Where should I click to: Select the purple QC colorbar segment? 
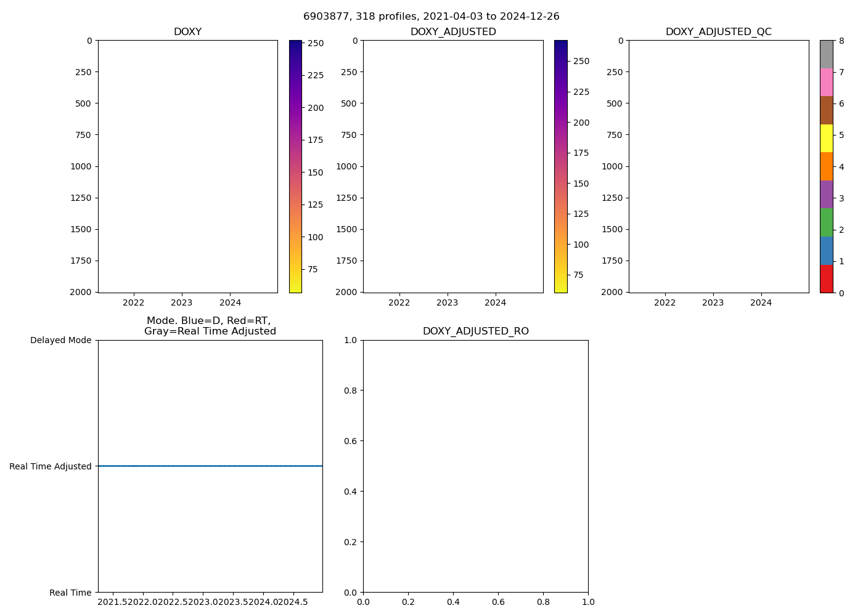(x=826, y=195)
